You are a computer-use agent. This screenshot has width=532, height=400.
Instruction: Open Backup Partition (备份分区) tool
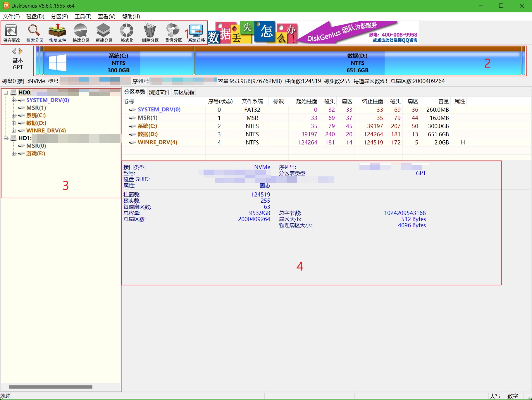click(x=173, y=33)
